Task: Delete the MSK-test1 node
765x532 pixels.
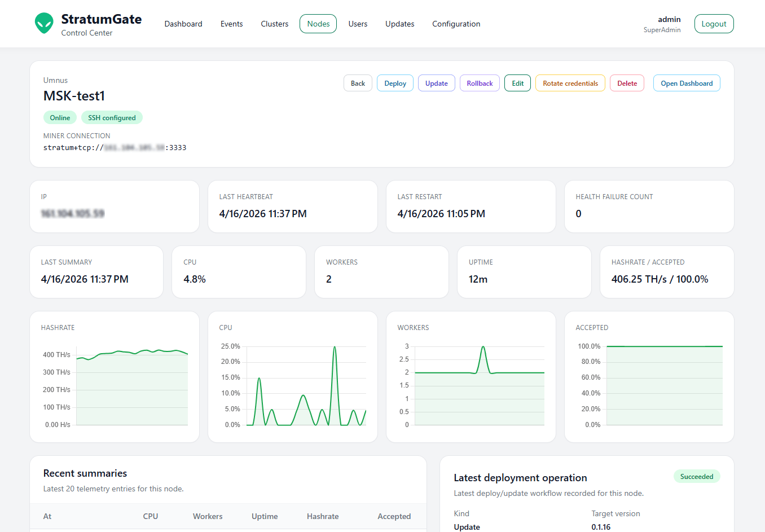Action: click(627, 83)
